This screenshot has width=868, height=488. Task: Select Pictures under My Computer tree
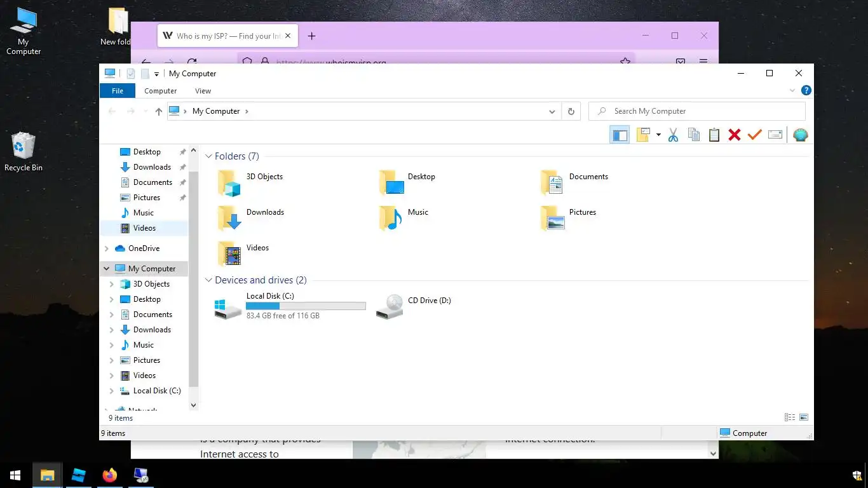[147, 360]
